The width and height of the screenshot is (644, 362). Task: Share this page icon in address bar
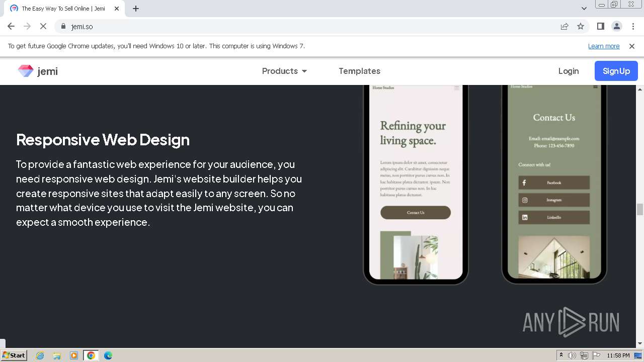click(x=565, y=26)
